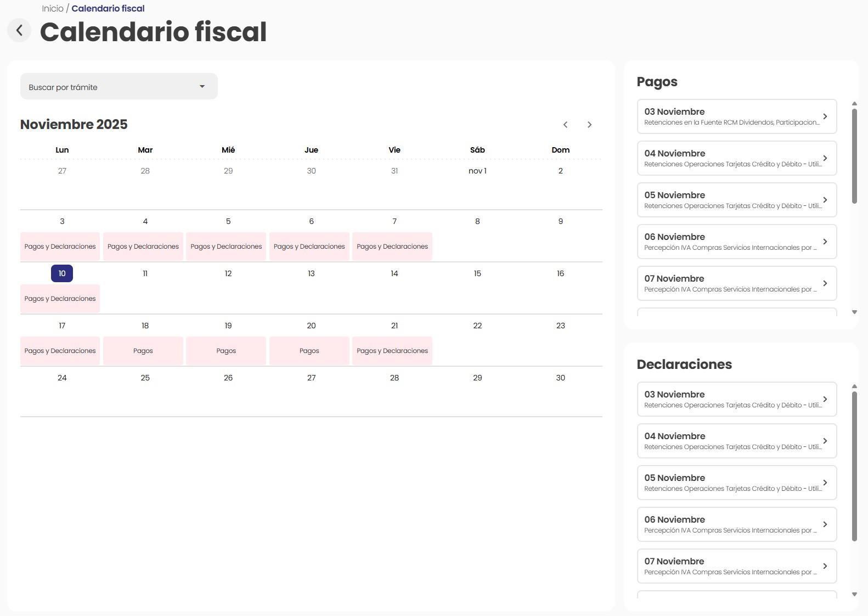Open 05 Noviembre payment entry chevron
The image size is (868, 616).
(825, 200)
